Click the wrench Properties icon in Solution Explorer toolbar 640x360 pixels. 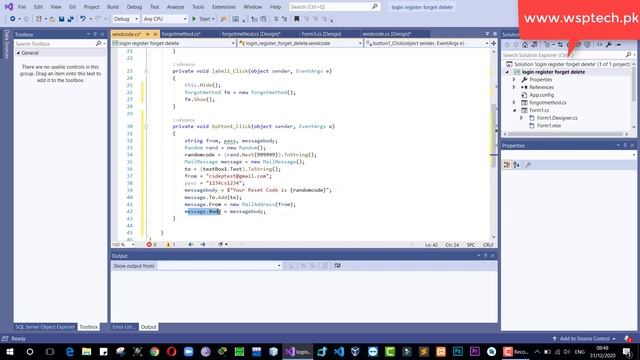609,44
